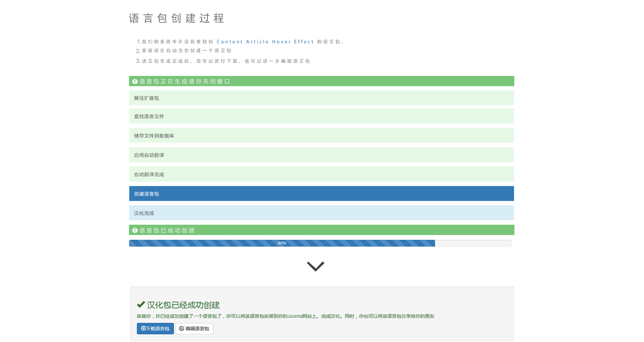Viewport: 644px width, 342px height.
Task: Click the 恭喜你 congratulation message text
Action: click(285, 316)
